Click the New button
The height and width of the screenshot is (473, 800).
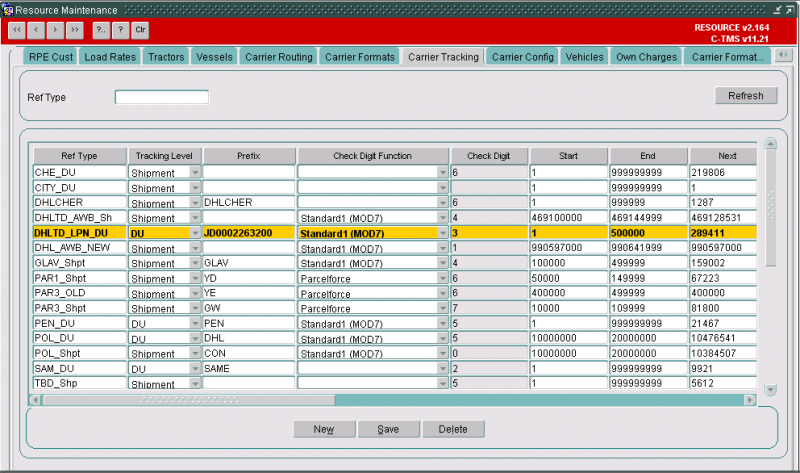click(x=324, y=429)
